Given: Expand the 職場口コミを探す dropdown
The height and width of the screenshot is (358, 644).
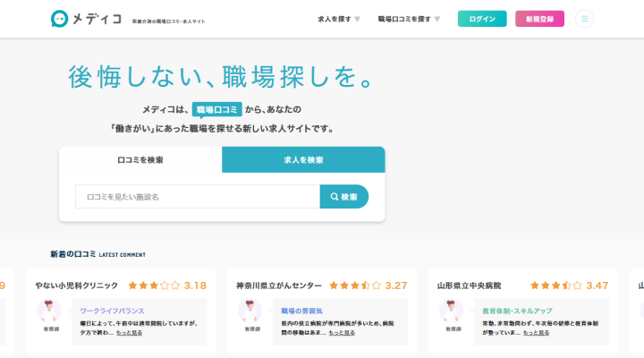Looking at the screenshot, I should (x=409, y=19).
